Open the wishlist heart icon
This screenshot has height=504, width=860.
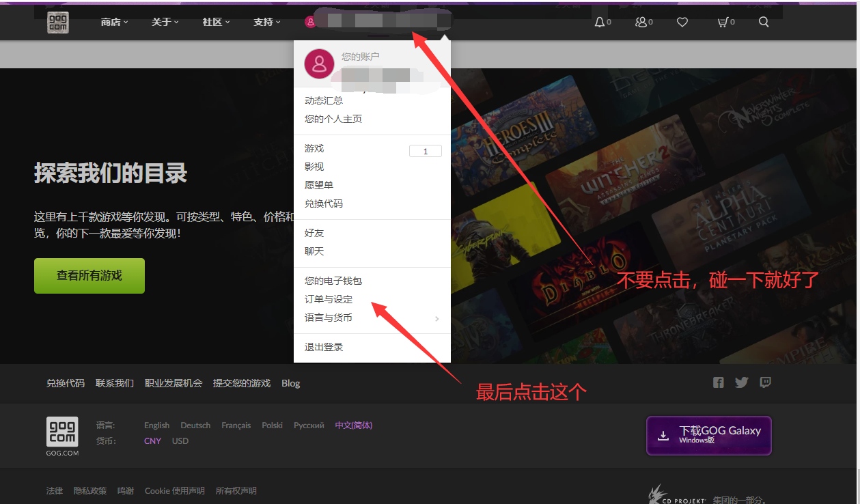click(x=682, y=23)
